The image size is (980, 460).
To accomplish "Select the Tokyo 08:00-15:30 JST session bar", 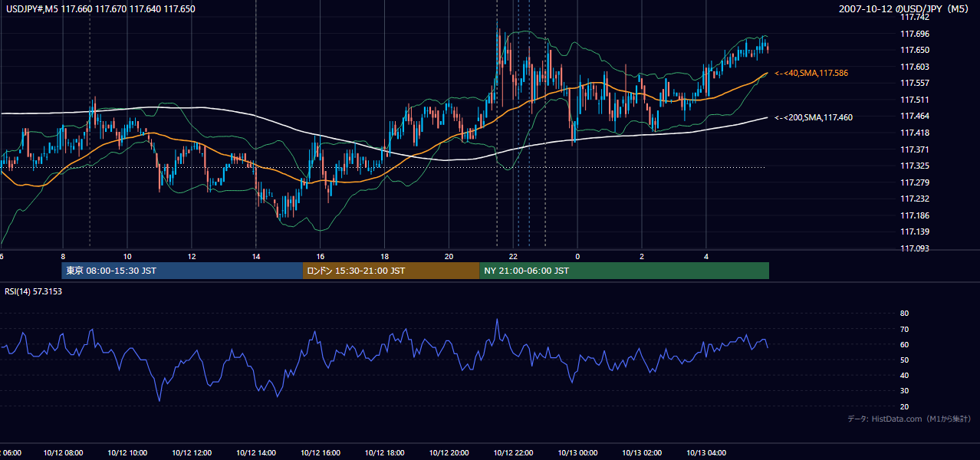I will pos(183,271).
